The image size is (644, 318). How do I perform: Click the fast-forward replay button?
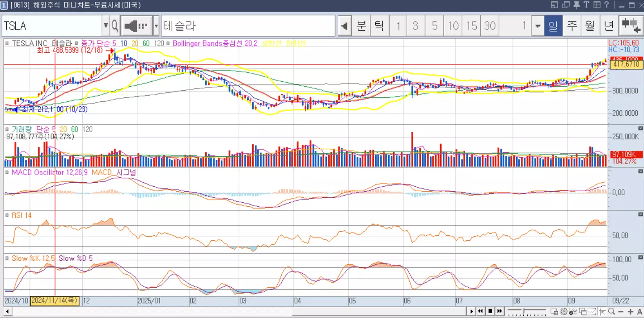point(500,311)
